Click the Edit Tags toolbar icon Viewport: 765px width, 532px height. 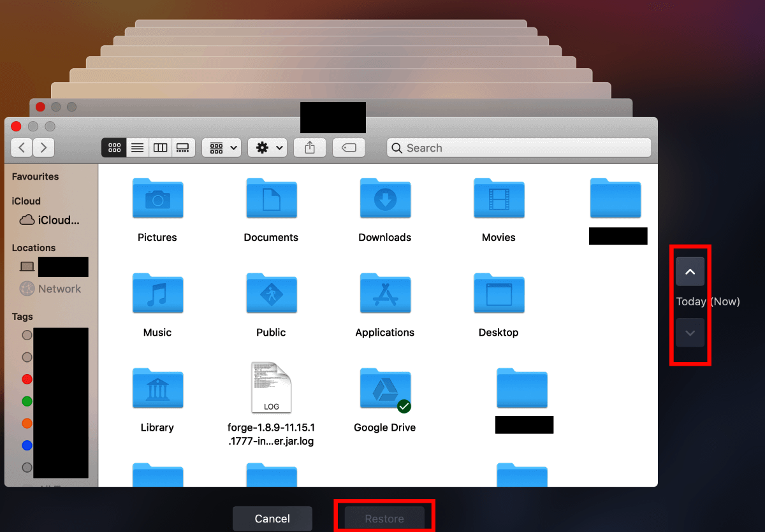(349, 147)
